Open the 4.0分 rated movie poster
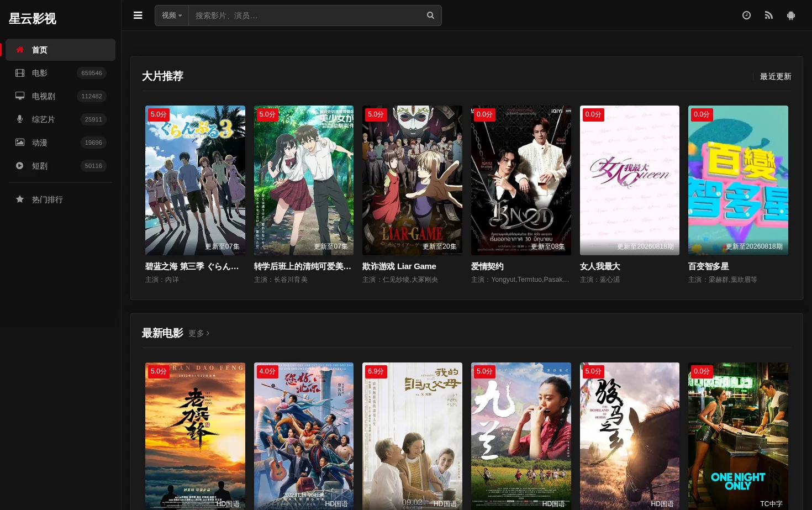The image size is (812, 510). 304,436
